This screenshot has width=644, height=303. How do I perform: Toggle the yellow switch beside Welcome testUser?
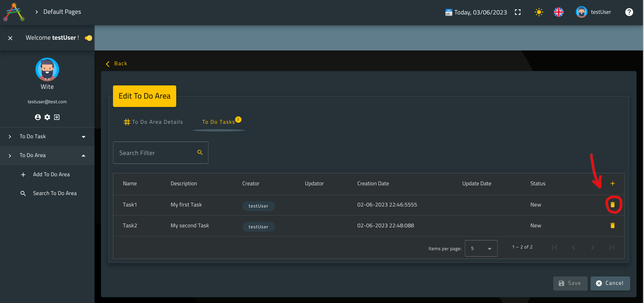(88, 38)
